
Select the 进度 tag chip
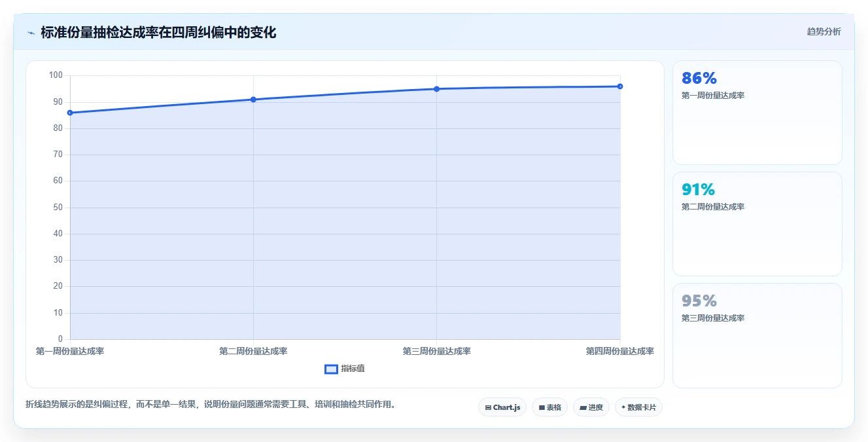coord(591,407)
